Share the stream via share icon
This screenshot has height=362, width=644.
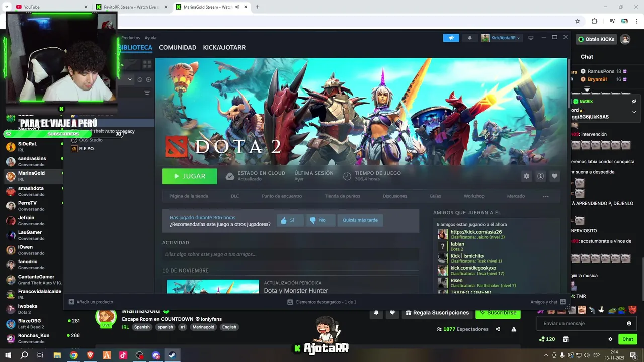click(x=498, y=329)
